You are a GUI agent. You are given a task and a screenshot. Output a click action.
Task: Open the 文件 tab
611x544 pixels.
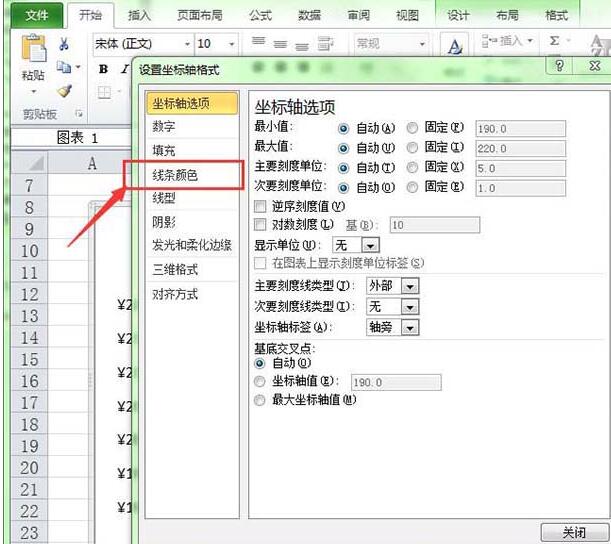(x=37, y=16)
